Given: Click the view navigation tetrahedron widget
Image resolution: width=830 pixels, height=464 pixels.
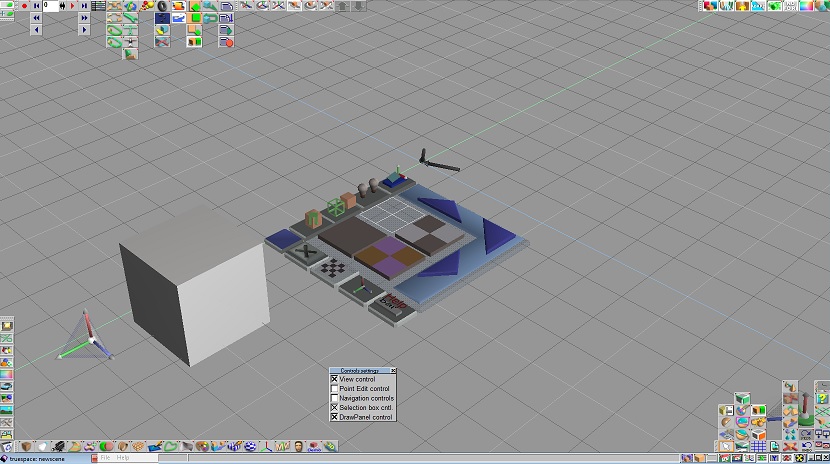Looking at the screenshot, I should click(85, 336).
